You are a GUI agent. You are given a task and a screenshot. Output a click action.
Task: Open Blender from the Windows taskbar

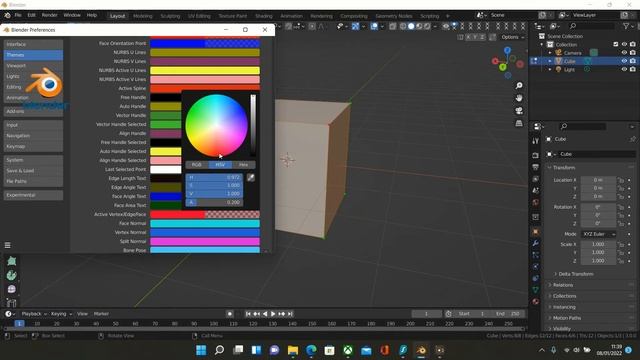pos(421,350)
